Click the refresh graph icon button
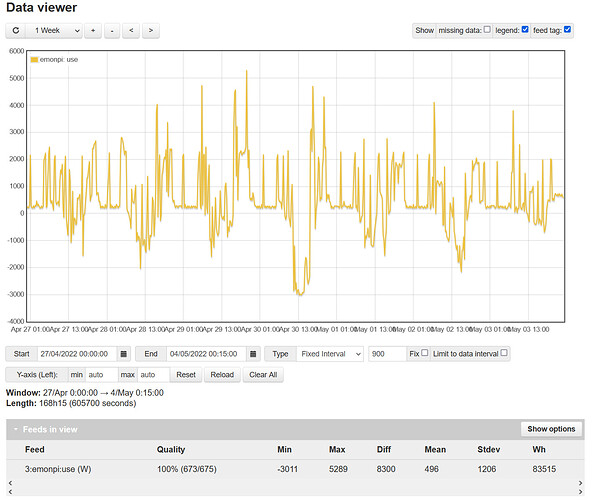 click(16, 30)
